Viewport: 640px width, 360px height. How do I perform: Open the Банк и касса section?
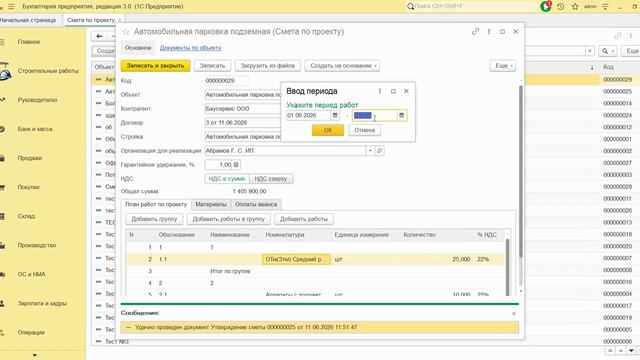pos(35,129)
